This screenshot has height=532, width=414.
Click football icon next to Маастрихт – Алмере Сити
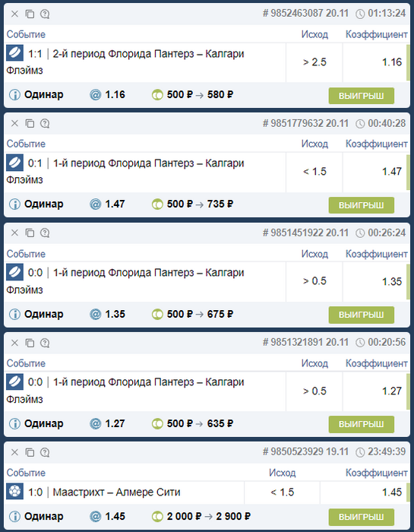[14, 491]
